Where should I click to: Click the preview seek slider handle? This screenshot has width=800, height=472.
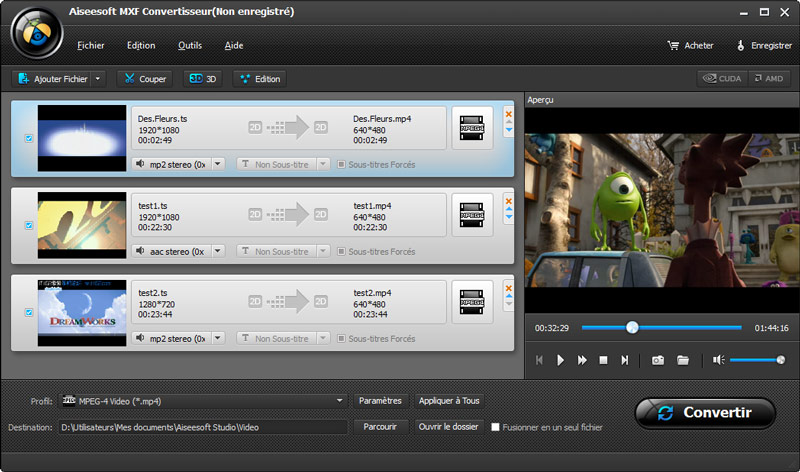632,328
